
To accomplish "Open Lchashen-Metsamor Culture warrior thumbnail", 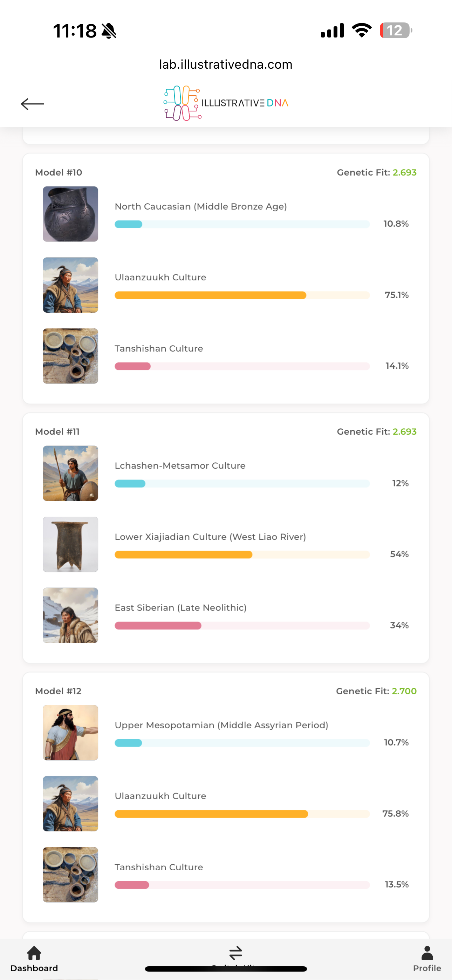I will coord(70,473).
